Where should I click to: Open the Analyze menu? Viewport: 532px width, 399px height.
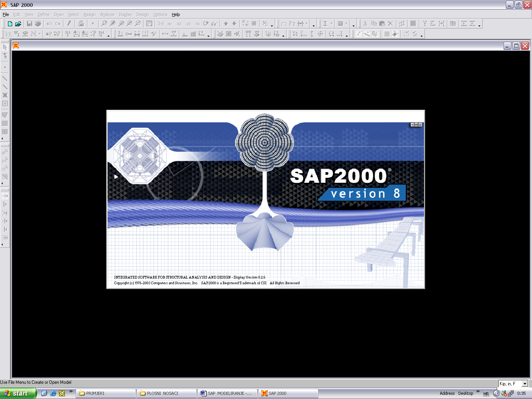click(107, 14)
